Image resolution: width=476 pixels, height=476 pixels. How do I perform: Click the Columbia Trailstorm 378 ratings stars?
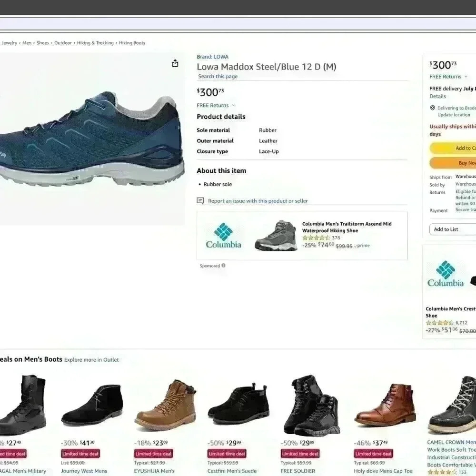[x=316, y=238]
